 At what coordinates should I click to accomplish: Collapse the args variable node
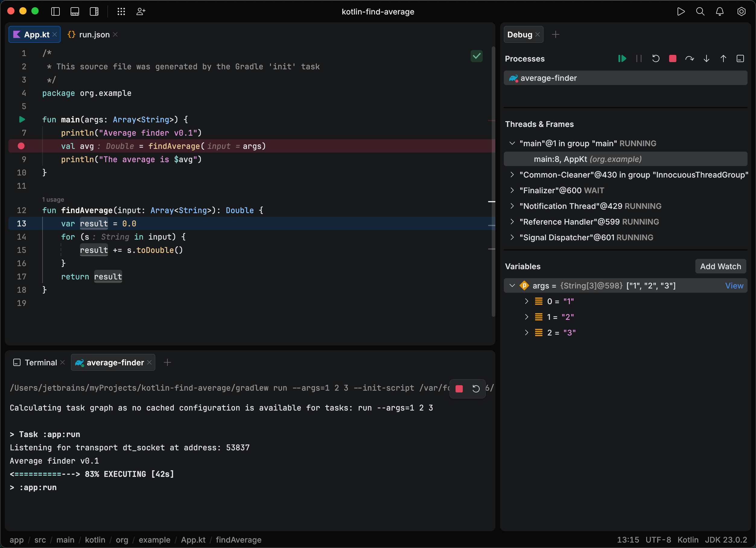click(x=512, y=285)
